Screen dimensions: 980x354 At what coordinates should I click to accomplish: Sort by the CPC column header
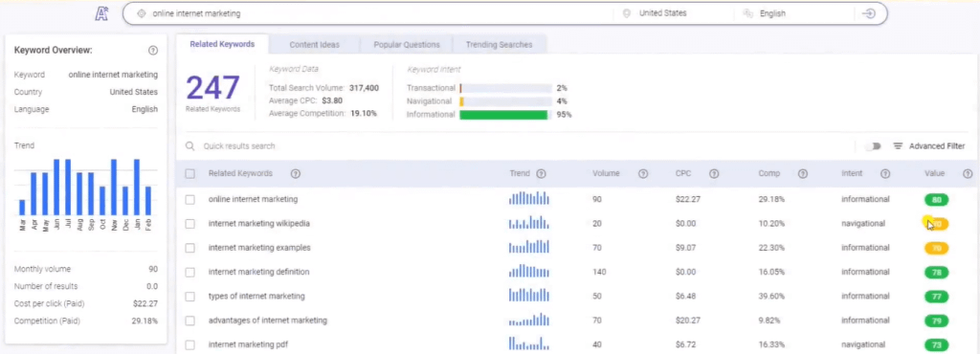click(x=683, y=173)
